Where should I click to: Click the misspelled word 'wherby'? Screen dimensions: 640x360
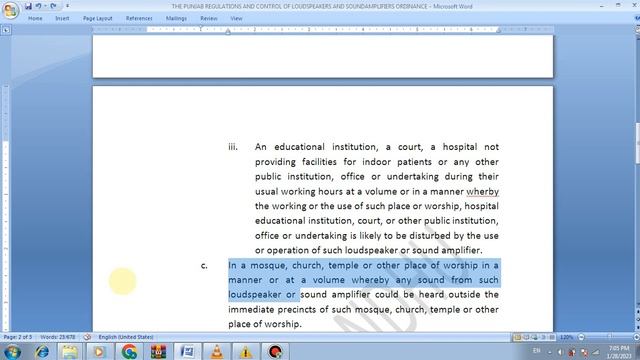[482, 191]
